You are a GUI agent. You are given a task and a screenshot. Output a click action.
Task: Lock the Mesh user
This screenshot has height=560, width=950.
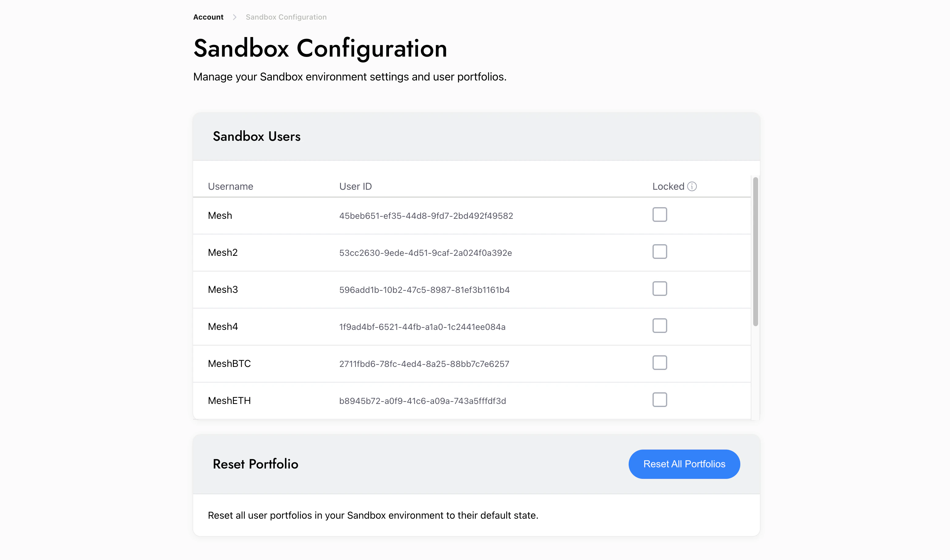[659, 215]
